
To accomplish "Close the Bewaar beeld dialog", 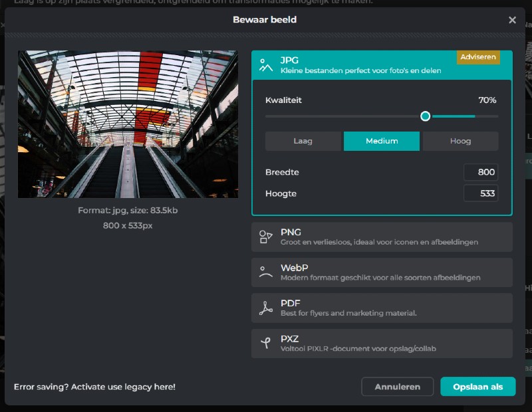I will 512,20.
